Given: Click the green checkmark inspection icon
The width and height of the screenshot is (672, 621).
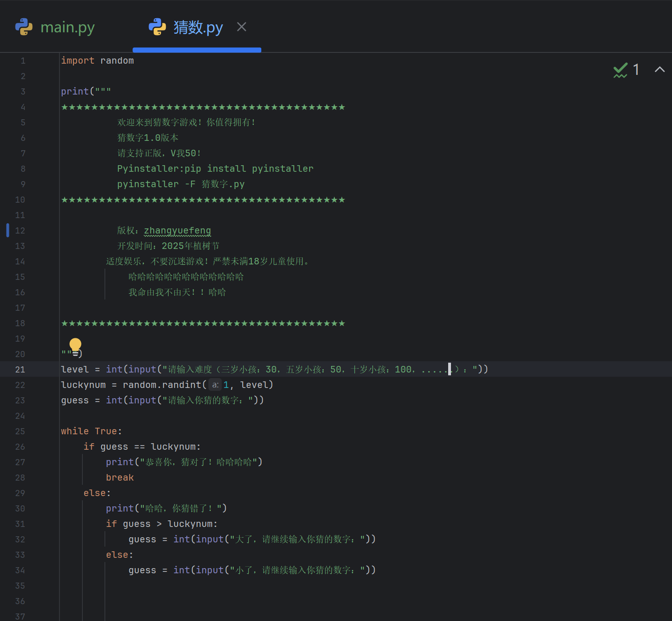Looking at the screenshot, I should pyautogui.click(x=620, y=70).
